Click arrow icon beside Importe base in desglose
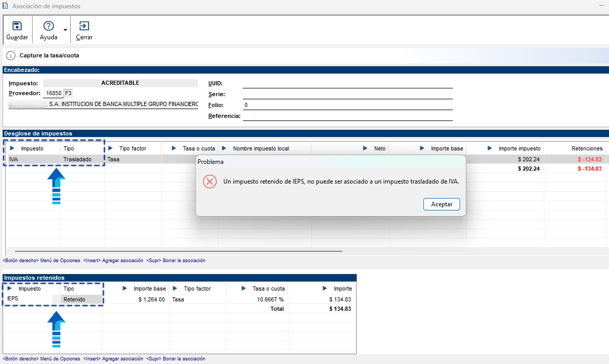 422,148
